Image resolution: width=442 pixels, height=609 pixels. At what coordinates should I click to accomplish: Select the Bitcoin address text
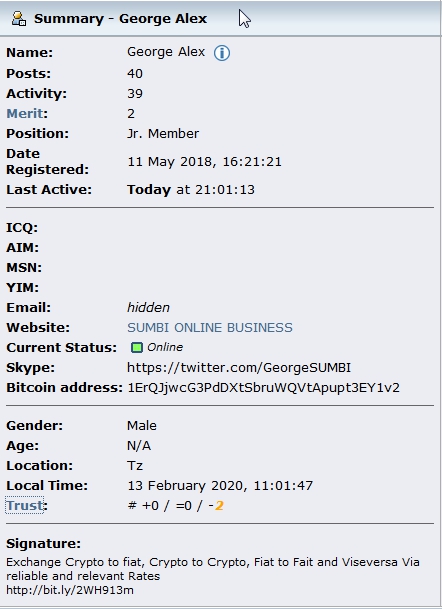[263, 388]
